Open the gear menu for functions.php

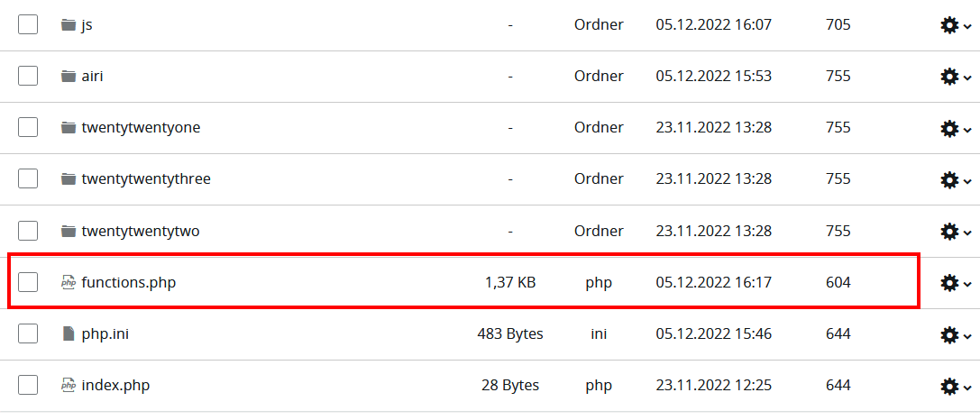956,283
